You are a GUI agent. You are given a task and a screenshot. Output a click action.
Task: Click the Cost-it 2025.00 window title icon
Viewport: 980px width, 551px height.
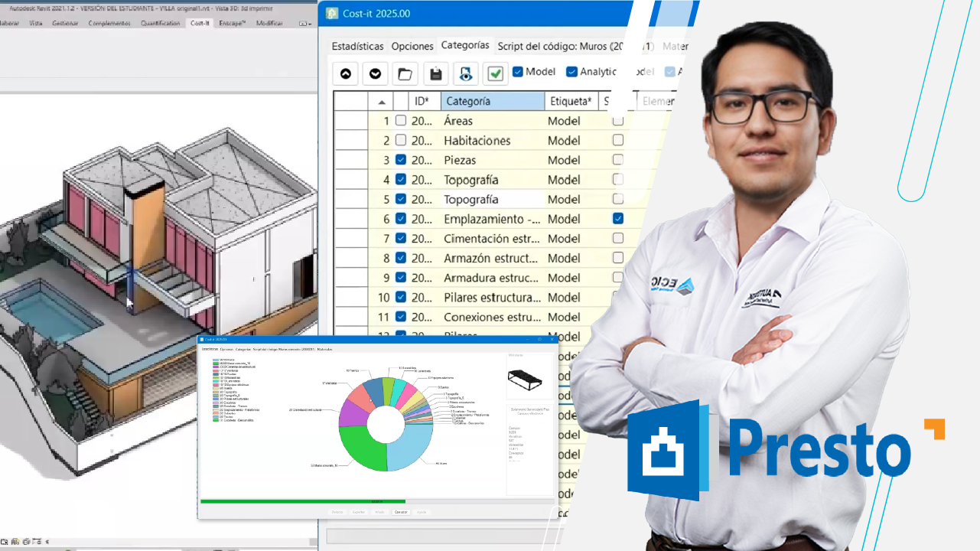332,14
